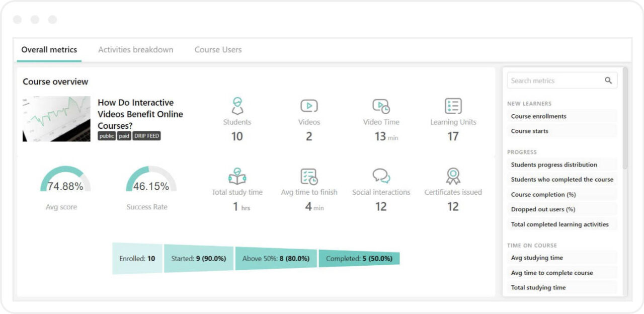Open the Video Time metric icon
The image size is (644, 314).
coord(381,106)
